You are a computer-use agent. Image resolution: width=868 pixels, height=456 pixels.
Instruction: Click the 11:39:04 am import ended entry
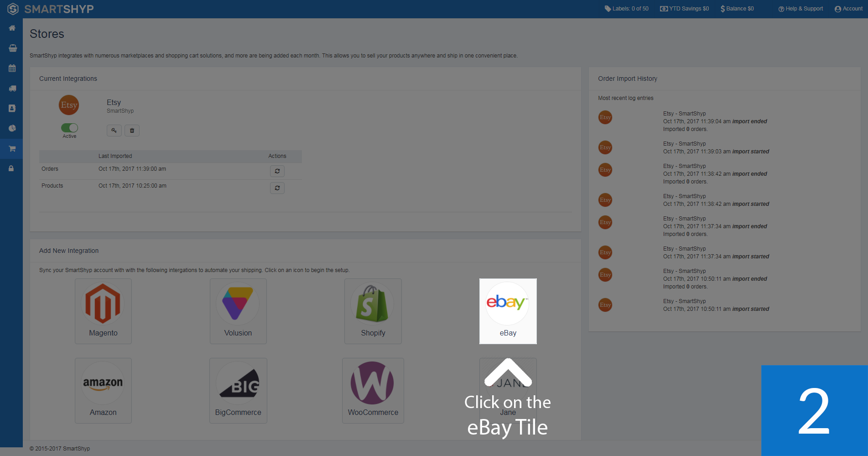(x=715, y=121)
